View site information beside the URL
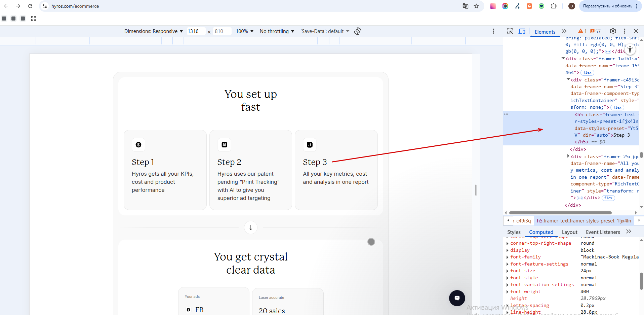 point(45,6)
